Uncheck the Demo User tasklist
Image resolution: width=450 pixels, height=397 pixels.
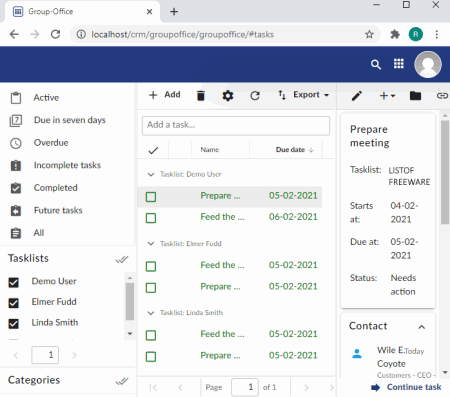coord(14,282)
